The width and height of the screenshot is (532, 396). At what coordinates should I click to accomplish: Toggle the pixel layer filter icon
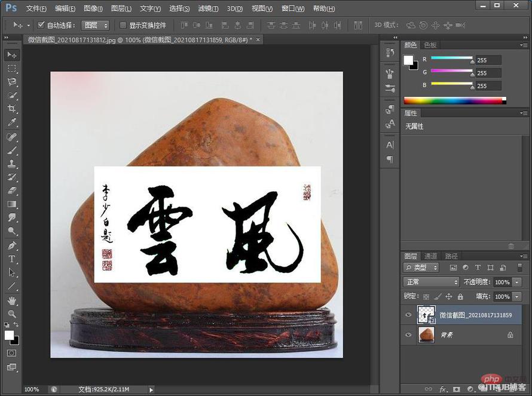coord(453,268)
